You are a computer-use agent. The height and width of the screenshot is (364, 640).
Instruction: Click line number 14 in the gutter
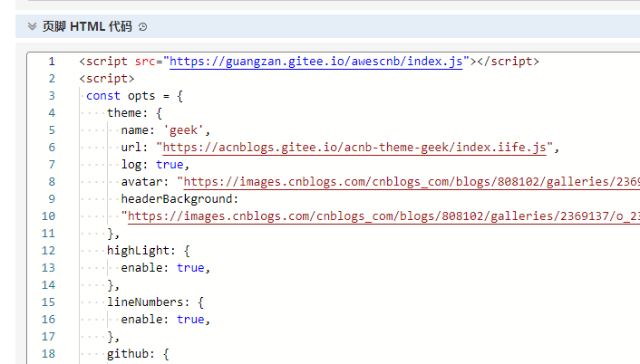(48, 285)
